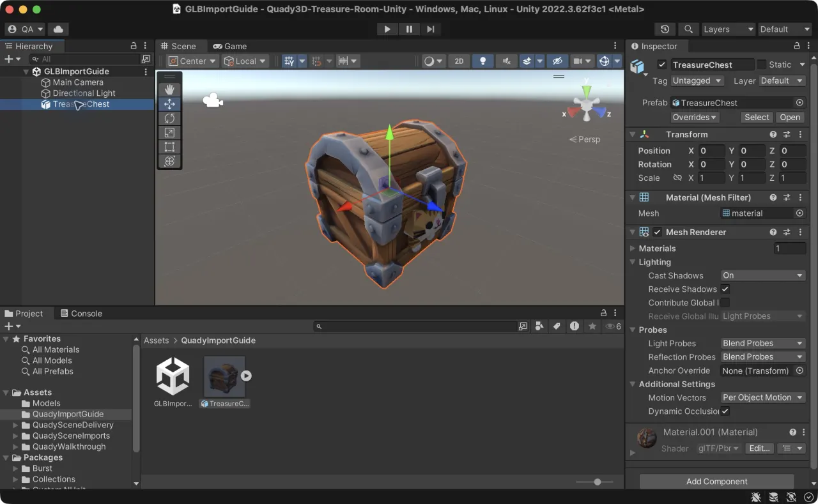Click the Mesh field object picker
Image resolution: width=818 pixels, height=504 pixels.
(799, 213)
